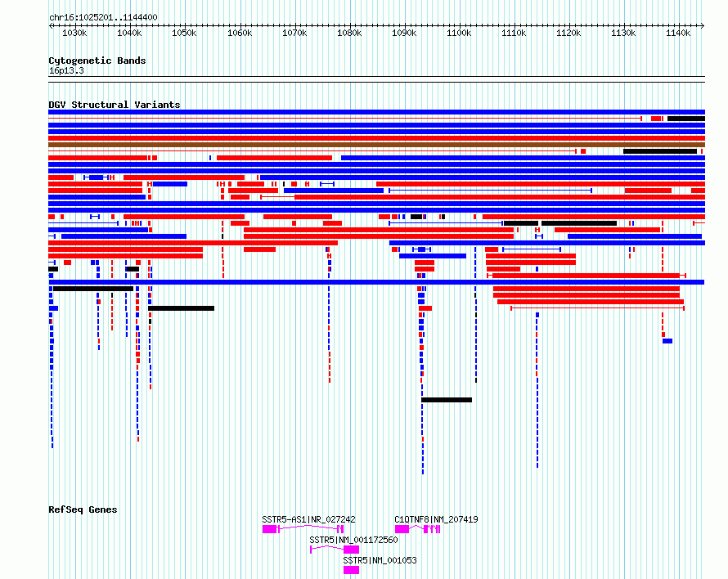Screen dimensions: 728x579
Task: Click the small blue variant block below 1140k
Action: [667, 341]
